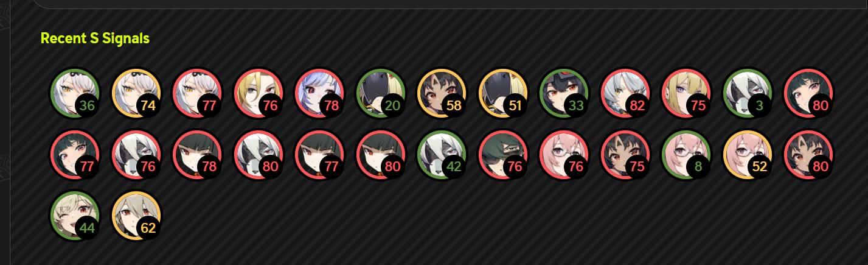Open the green-ringed avatar with 42
The image size is (868, 265).
(442, 155)
